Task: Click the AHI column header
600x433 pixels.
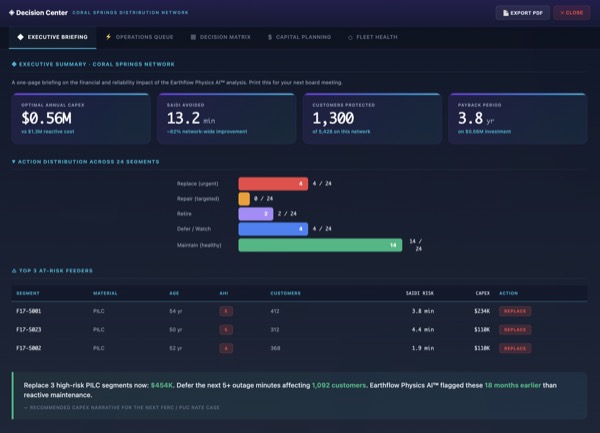Action: (224, 293)
